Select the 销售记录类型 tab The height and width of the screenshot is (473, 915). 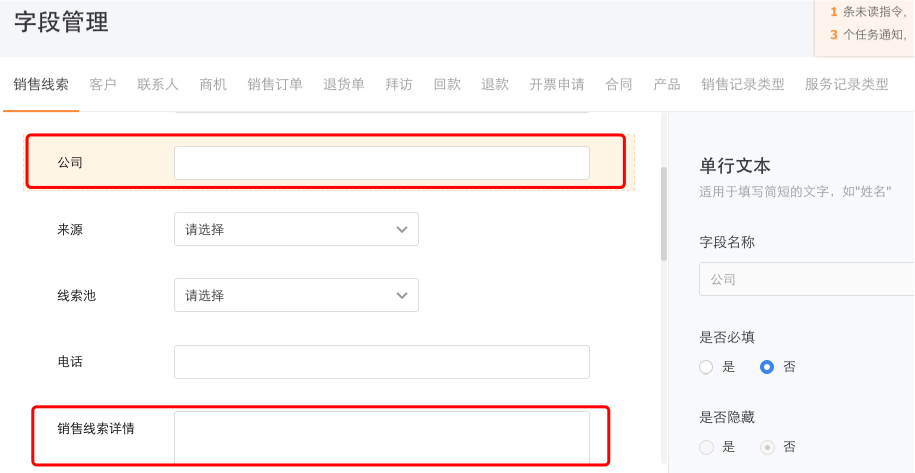point(743,85)
